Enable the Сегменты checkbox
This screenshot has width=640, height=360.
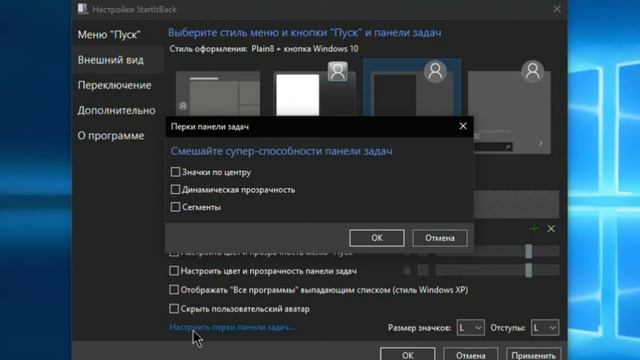(x=175, y=207)
